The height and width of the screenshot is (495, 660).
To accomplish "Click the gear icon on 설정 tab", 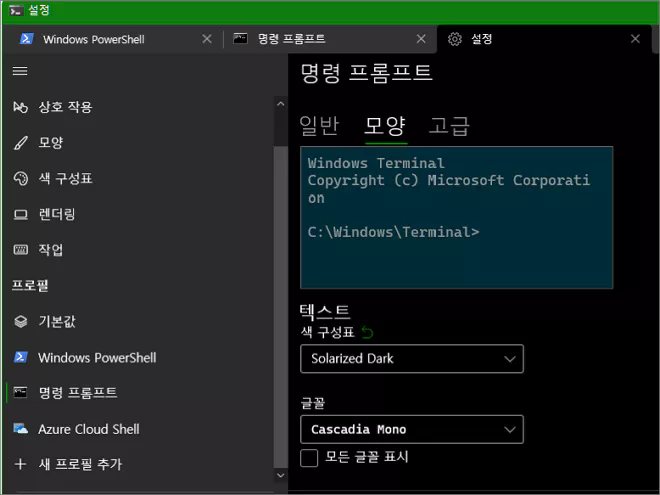I will pyautogui.click(x=455, y=39).
